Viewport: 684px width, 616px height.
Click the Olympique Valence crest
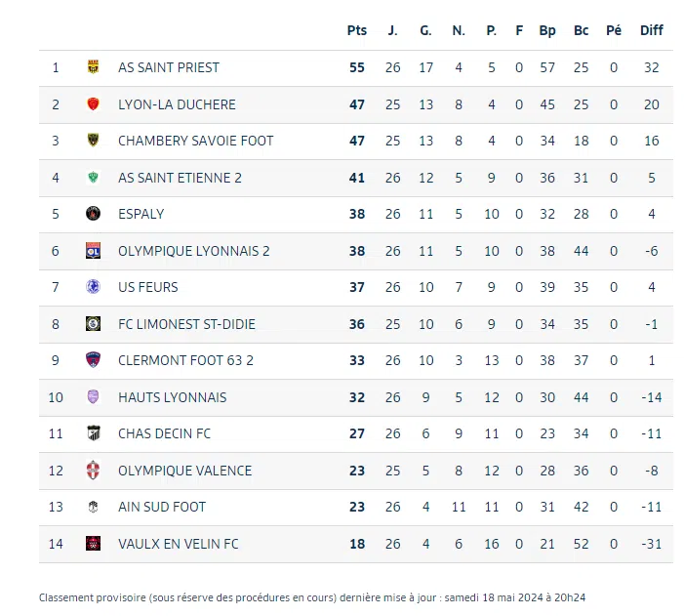pyautogui.click(x=94, y=471)
